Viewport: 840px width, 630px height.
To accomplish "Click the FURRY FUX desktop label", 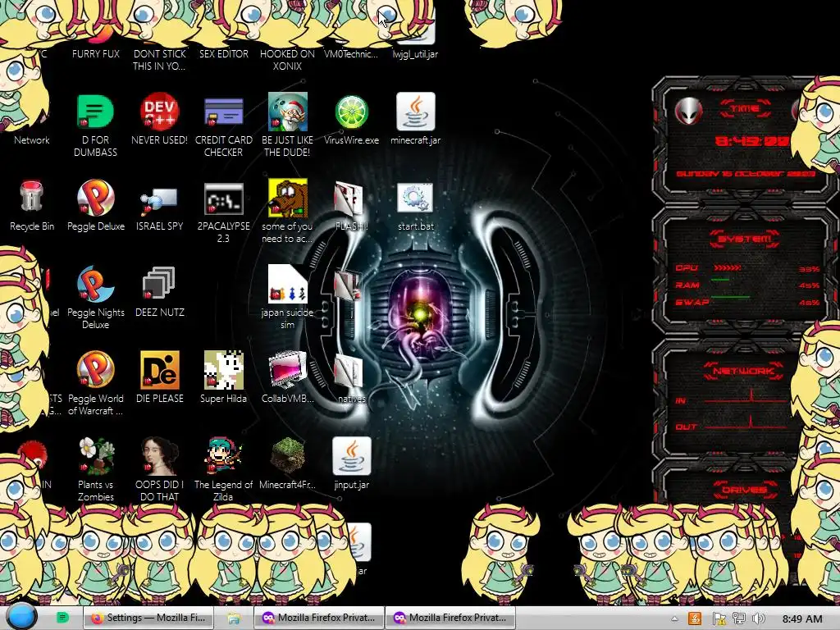I will tap(96, 54).
